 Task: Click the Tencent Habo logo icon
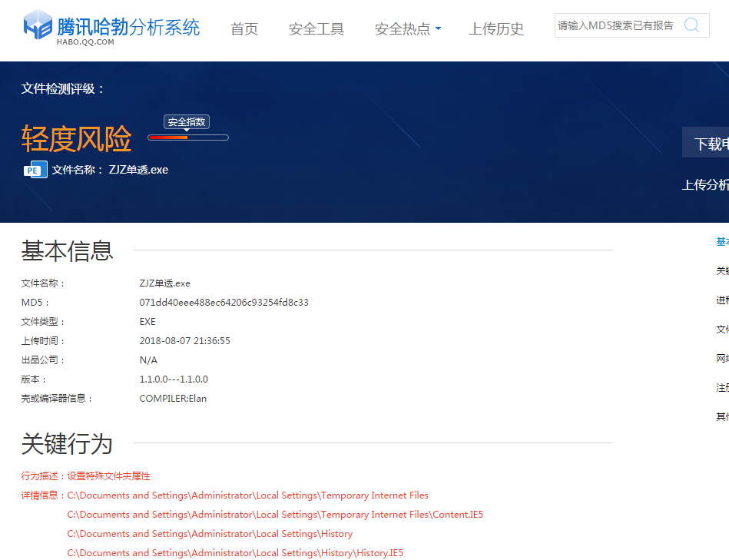point(38,25)
